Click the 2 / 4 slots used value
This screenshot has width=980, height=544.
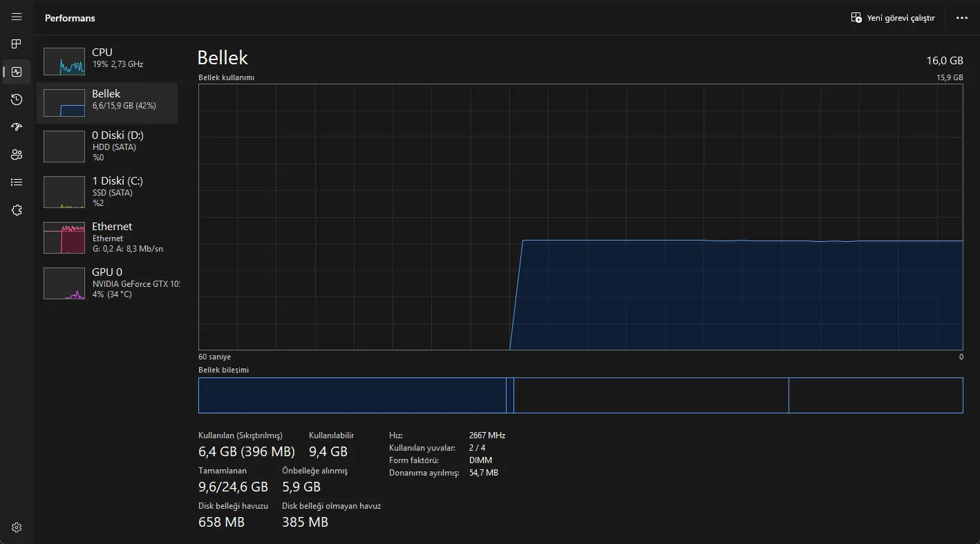(477, 448)
